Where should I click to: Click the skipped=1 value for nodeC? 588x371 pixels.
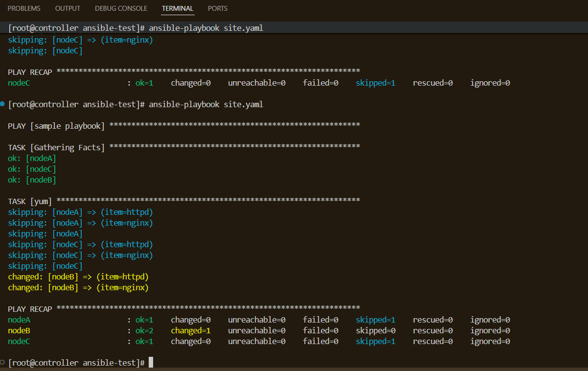pyautogui.click(x=375, y=341)
